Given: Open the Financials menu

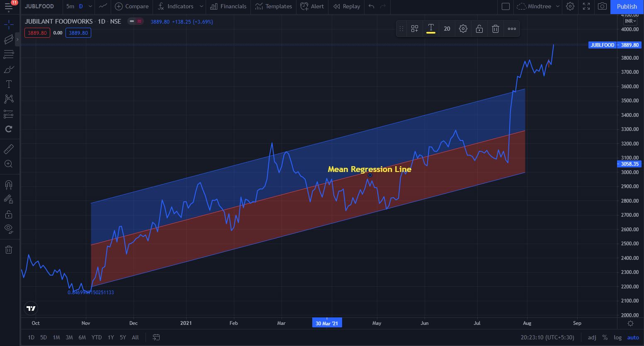Looking at the screenshot, I should [228, 6].
